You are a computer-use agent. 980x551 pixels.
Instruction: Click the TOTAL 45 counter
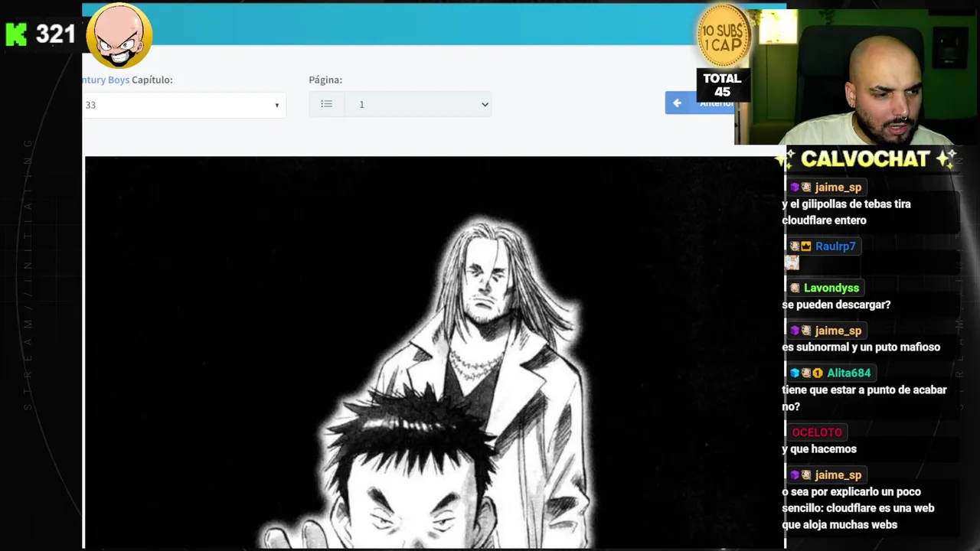click(x=722, y=85)
